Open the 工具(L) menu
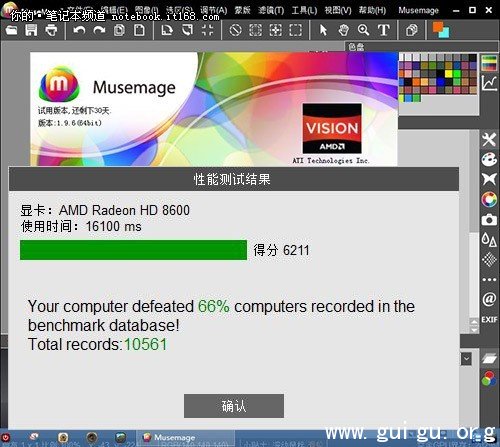Screen dimensions: 500x447 304,10
